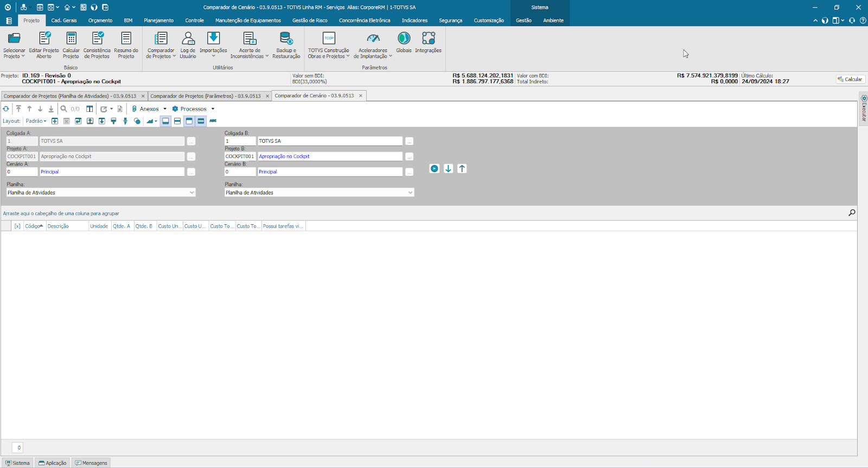
Task: Open Comparador de Projetos tool
Action: pos(161,45)
